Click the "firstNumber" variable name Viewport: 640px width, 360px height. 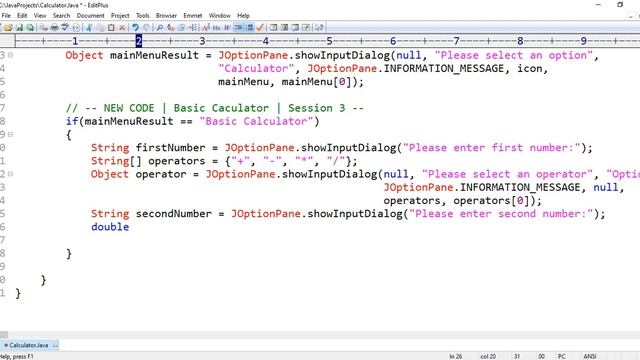pos(171,148)
